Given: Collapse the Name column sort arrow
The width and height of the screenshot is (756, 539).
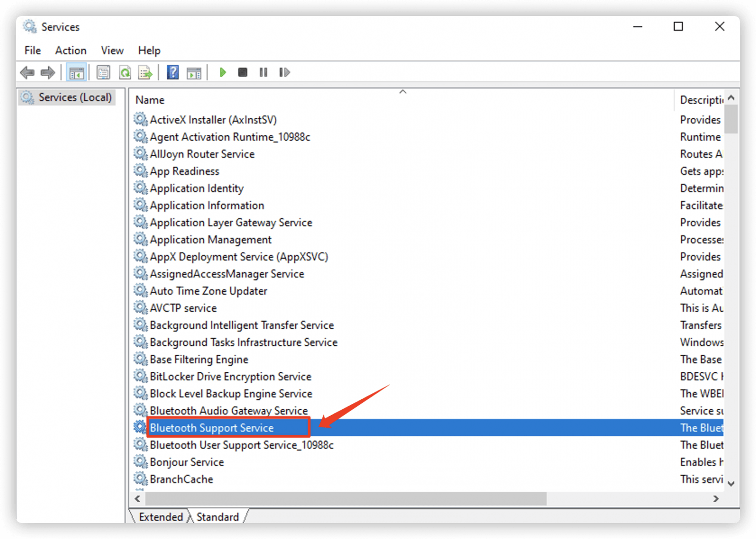Looking at the screenshot, I should pos(403,91).
